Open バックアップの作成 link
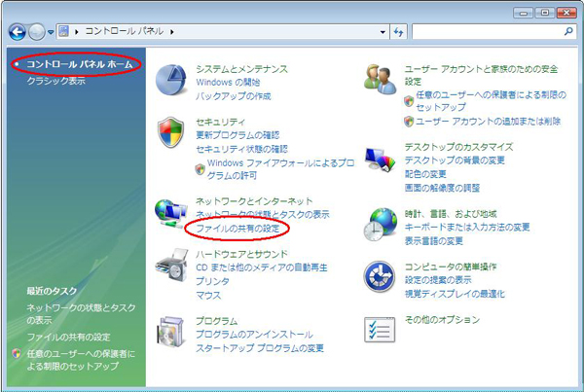Image resolution: width=584 pixels, height=392 pixels. pos(234,96)
